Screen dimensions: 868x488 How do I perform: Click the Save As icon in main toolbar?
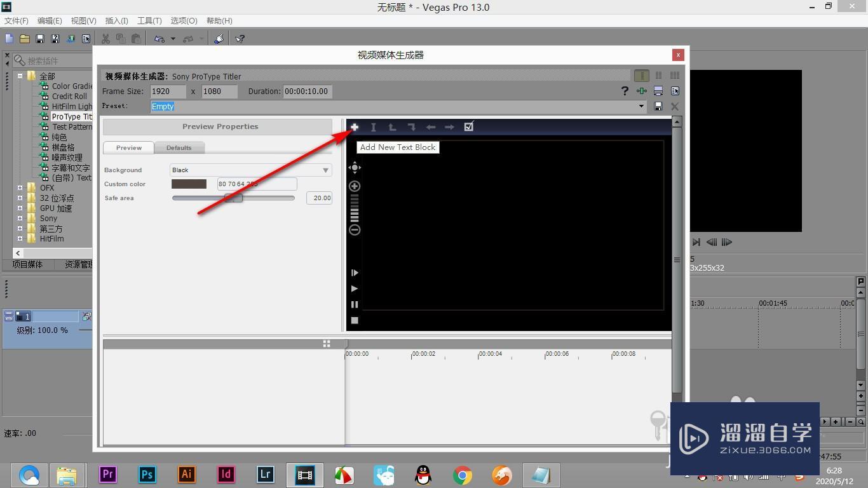click(55, 39)
